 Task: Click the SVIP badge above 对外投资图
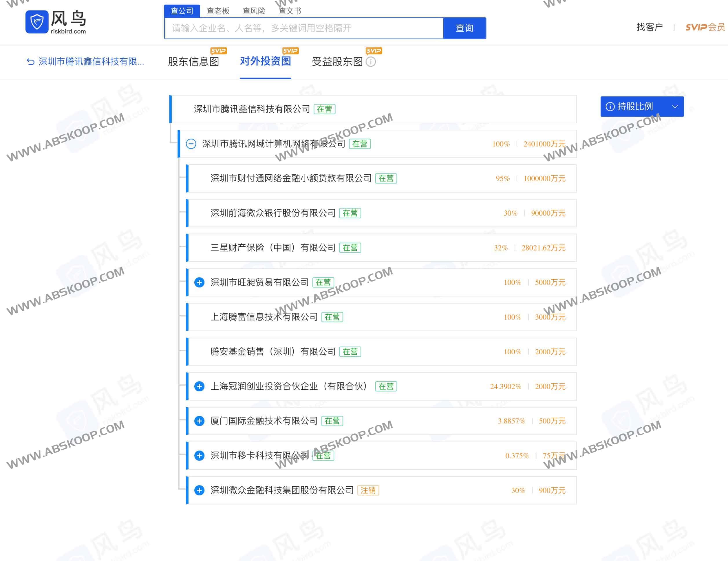291,51
